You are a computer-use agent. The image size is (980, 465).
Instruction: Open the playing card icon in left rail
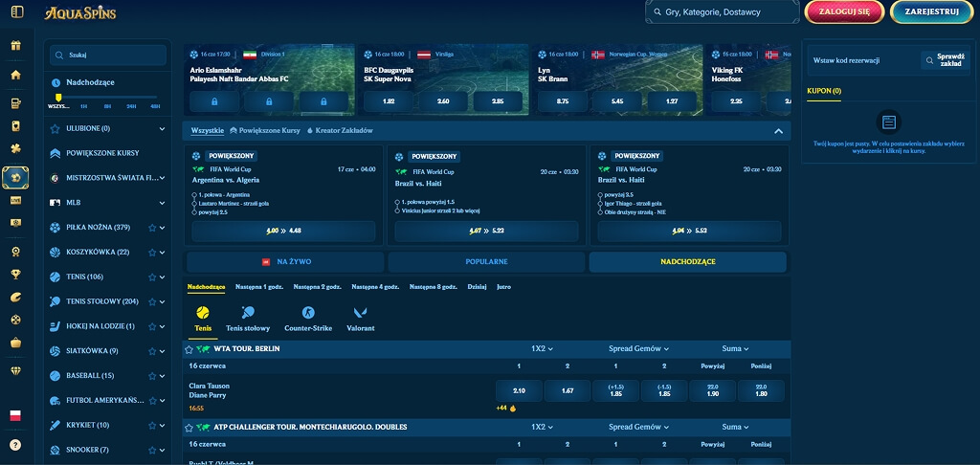(15, 126)
